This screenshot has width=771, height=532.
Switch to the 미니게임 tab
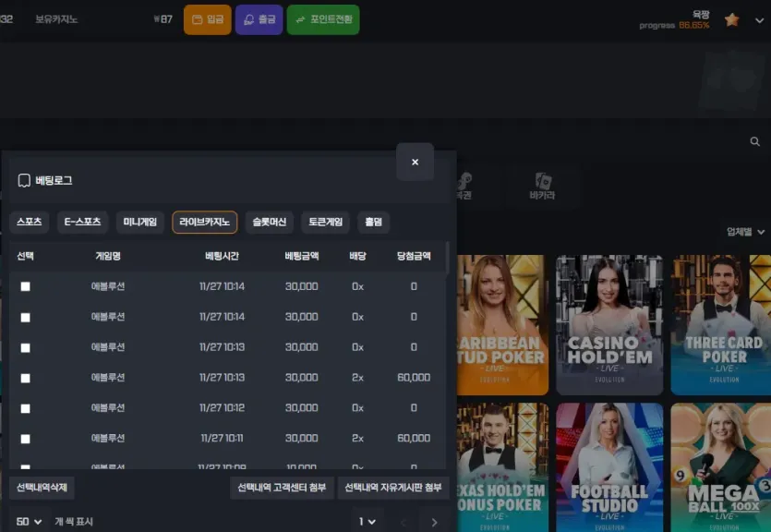(x=140, y=223)
